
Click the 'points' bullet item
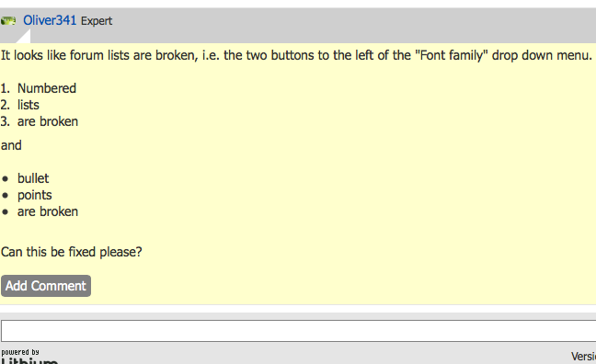click(35, 195)
